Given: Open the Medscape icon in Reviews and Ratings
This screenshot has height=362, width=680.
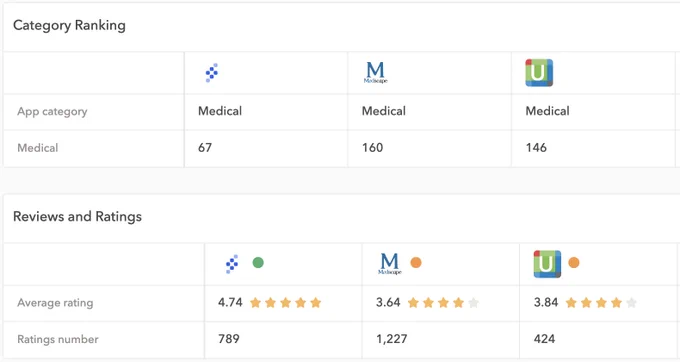Looking at the screenshot, I should click(x=389, y=264).
